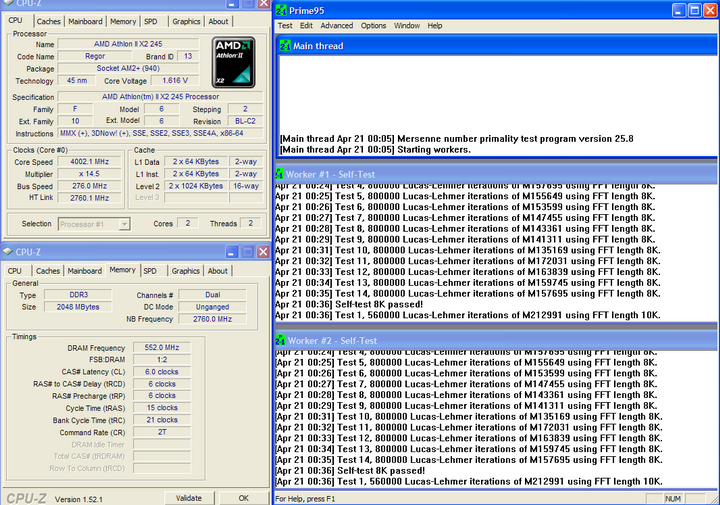Click the Revision BL-C2 field
Image resolution: width=720 pixels, height=505 pixels.
click(246, 121)
